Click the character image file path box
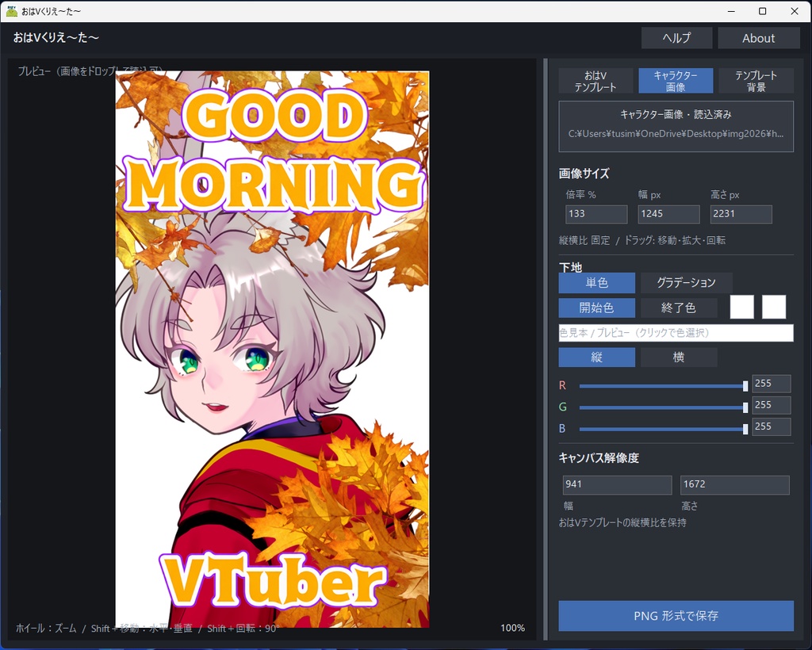The height and width of the screenshot is (650, 812). point(676,126)
